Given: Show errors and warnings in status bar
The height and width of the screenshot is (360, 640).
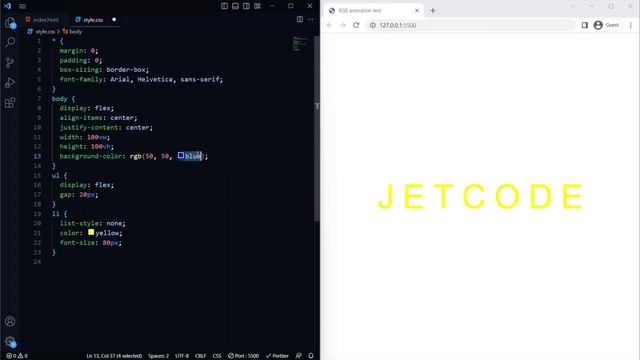Looking at the screenshot, I should [x=17, y=356].
